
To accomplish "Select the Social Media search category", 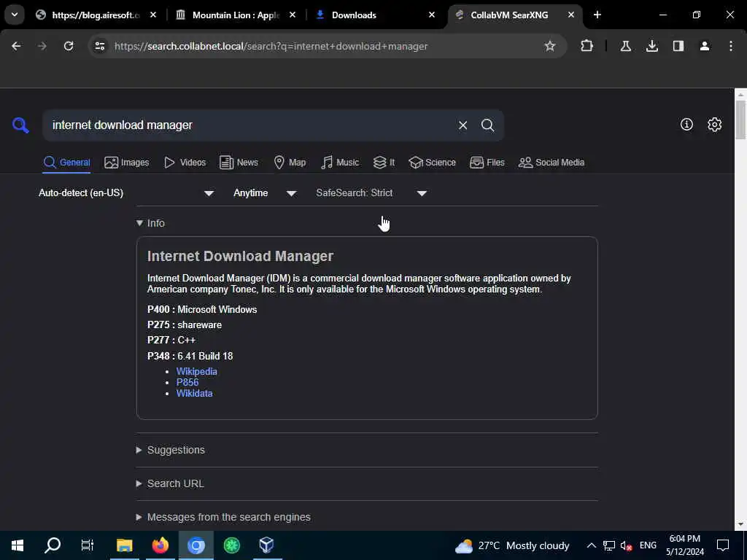I will coord(551,163).
